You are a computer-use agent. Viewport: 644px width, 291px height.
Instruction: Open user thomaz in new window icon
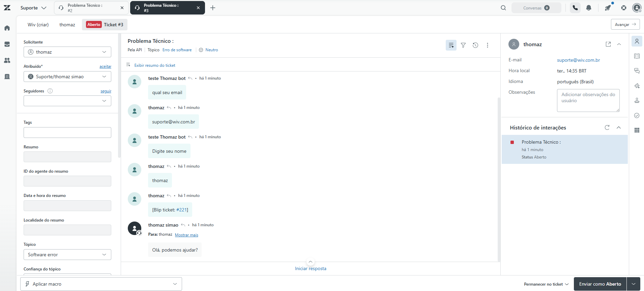coord(608,44)
